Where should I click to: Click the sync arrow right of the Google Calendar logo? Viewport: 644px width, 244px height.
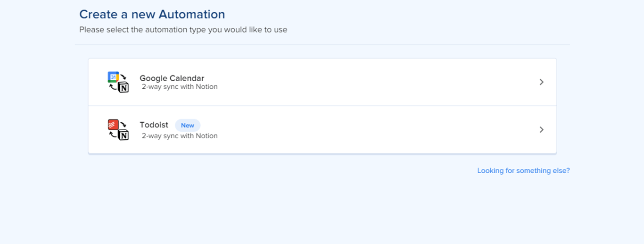coord(124,76)
